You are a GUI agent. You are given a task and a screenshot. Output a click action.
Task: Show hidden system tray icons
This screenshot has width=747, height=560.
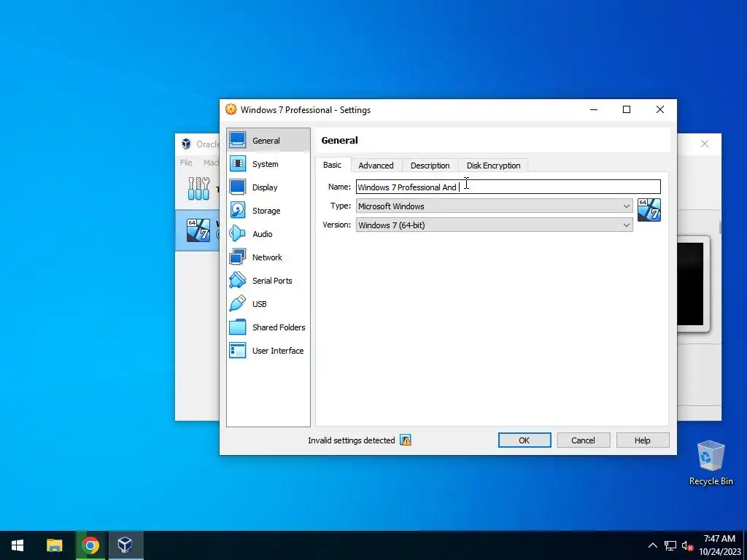pos(653,545)
